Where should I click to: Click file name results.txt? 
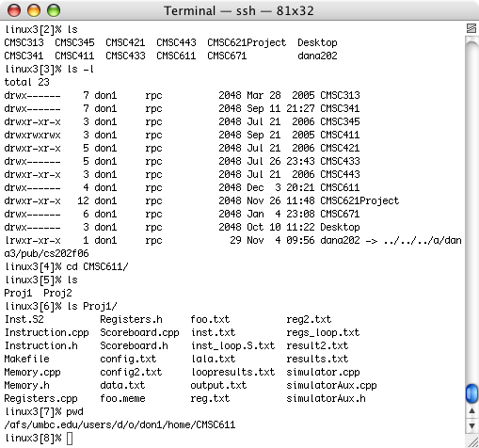tap(317, 359)
